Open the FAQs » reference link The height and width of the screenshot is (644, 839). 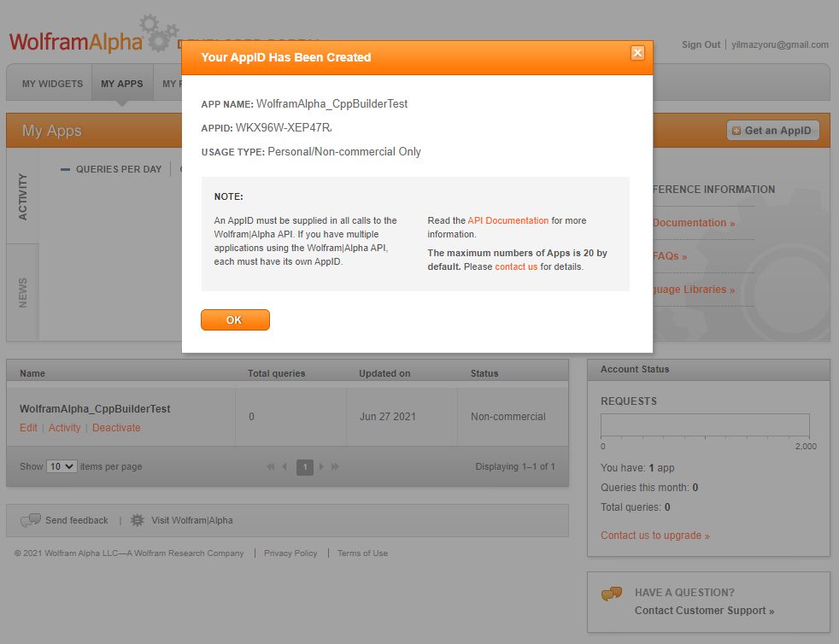669,255
